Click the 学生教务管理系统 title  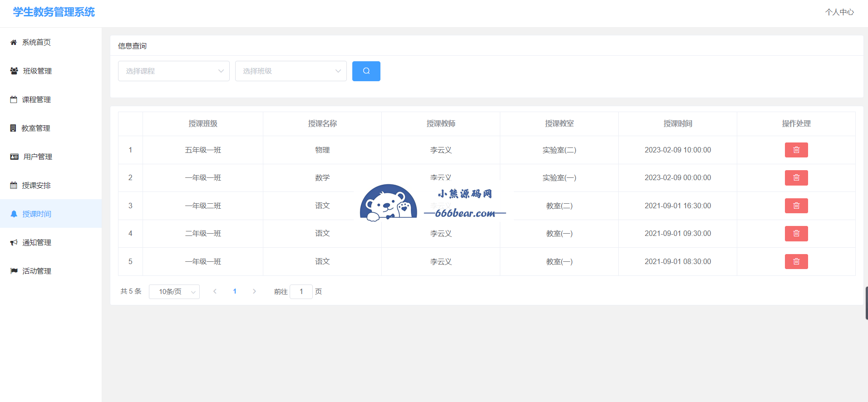coord(54,12)
